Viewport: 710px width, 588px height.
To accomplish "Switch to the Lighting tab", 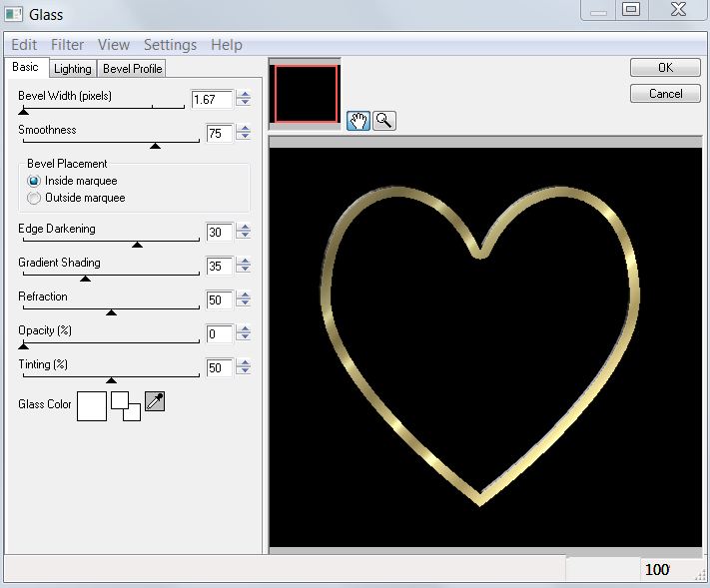I will pyautogui.click(x=72, y=69).
